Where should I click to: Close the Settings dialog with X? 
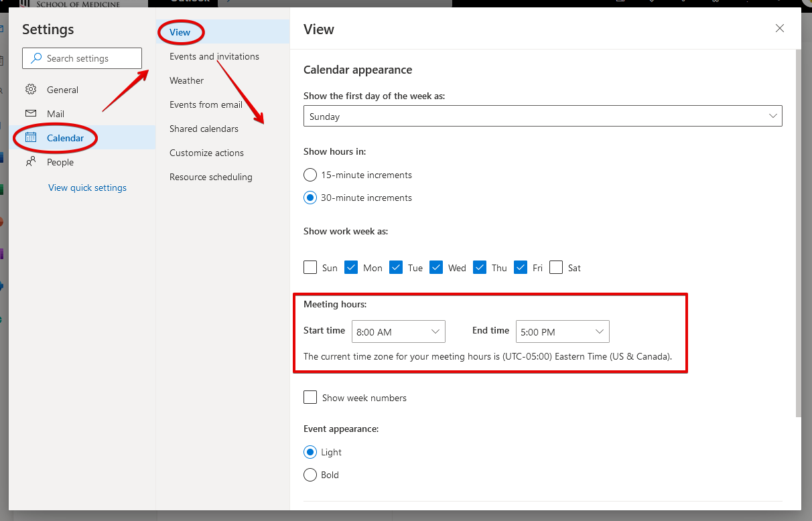779,28
